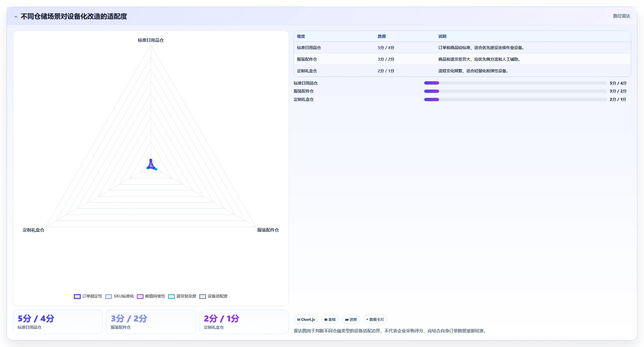This screenshot has height=347, width=644.
Task: Click the 进度 tag chip
Action: 351,319
